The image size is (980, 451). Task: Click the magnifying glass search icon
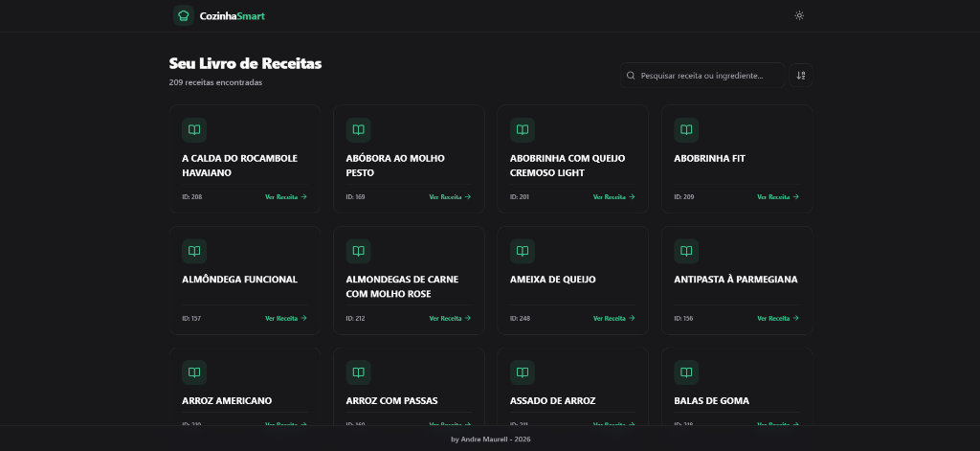pos(631,76)
